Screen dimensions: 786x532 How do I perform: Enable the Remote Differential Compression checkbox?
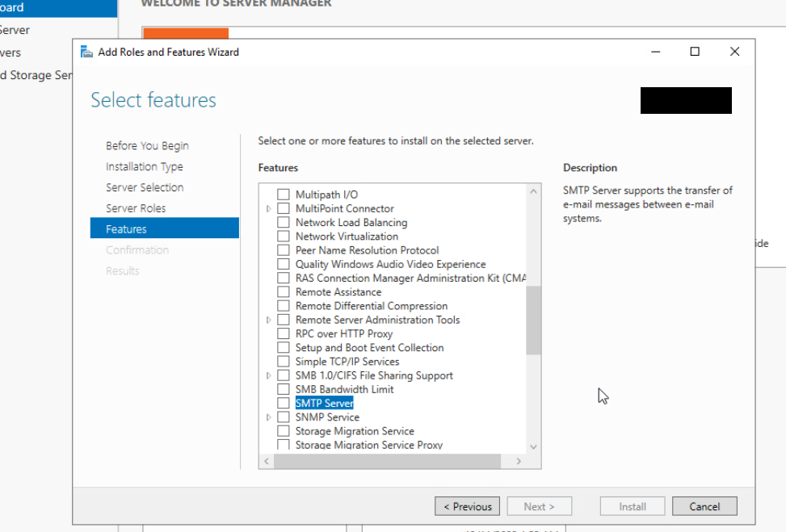284,306
